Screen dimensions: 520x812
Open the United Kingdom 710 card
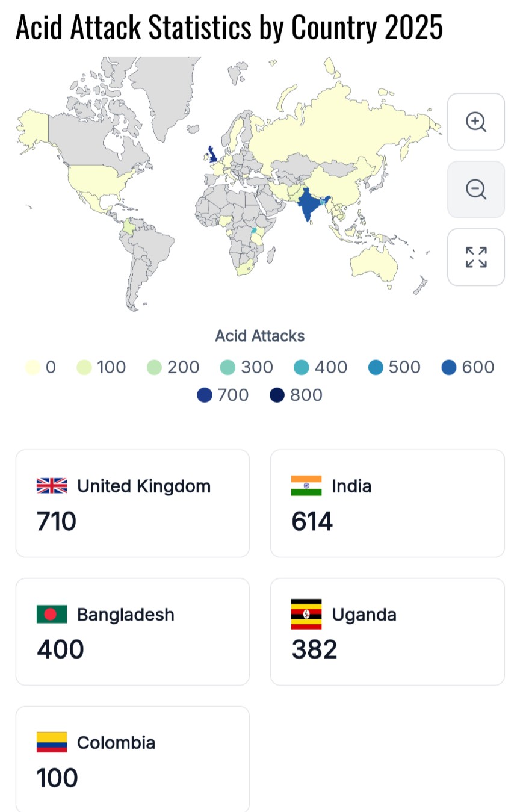pos(132,503)
